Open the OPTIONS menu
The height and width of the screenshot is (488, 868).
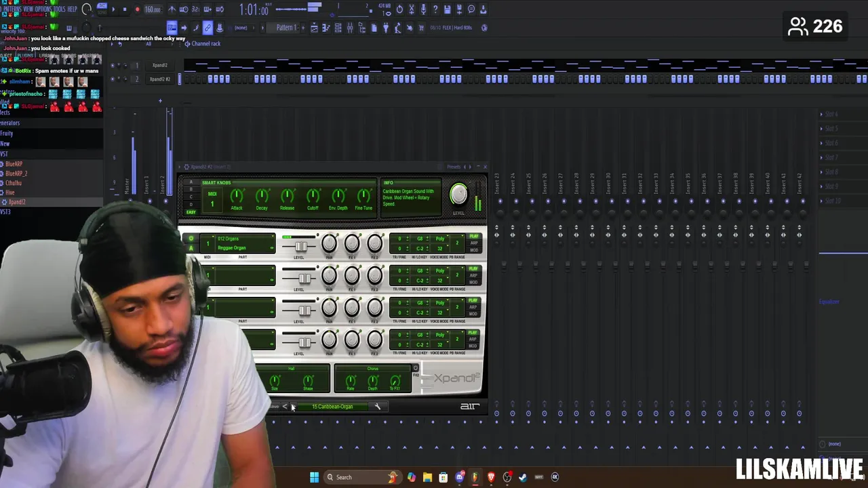43,9
